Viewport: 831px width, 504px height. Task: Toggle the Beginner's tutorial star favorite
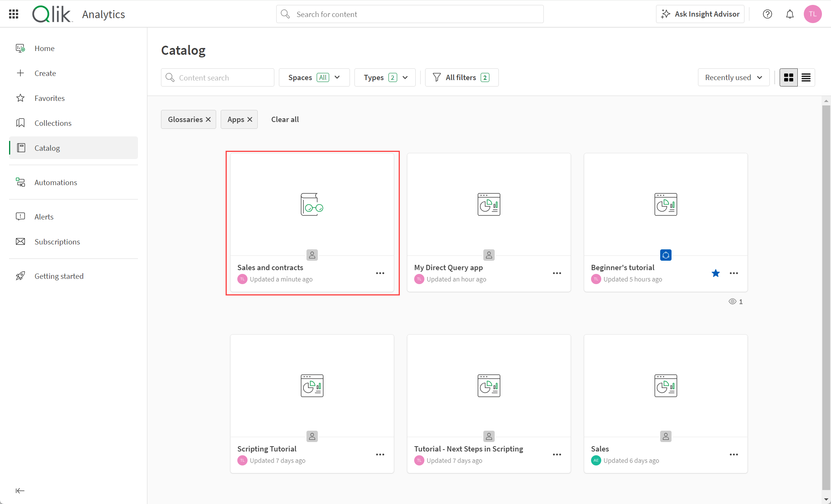(716, 273)
